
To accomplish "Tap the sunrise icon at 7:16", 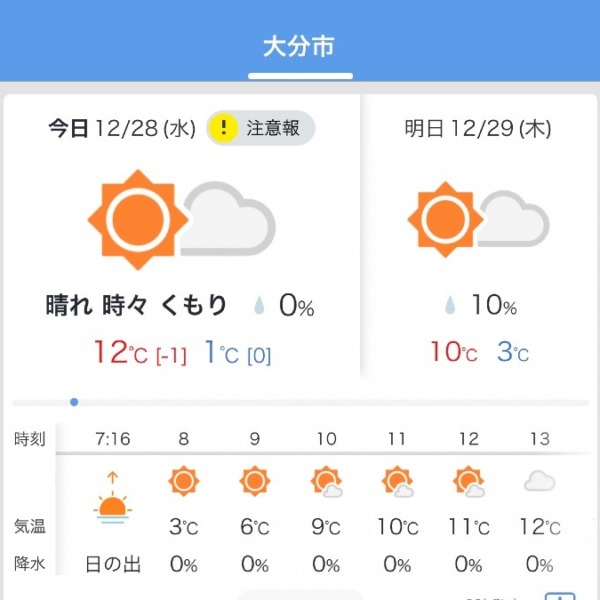I will click(x=112, y=498).
